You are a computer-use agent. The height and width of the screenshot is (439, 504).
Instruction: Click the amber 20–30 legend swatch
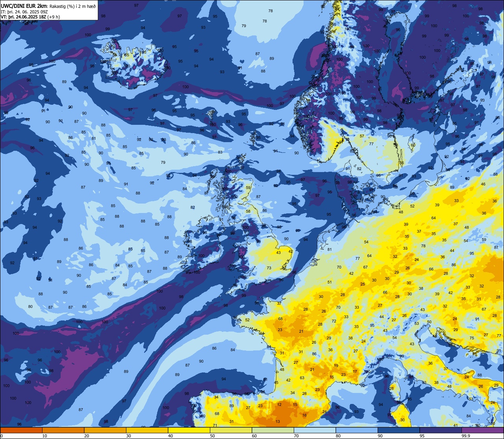[105, 430]
